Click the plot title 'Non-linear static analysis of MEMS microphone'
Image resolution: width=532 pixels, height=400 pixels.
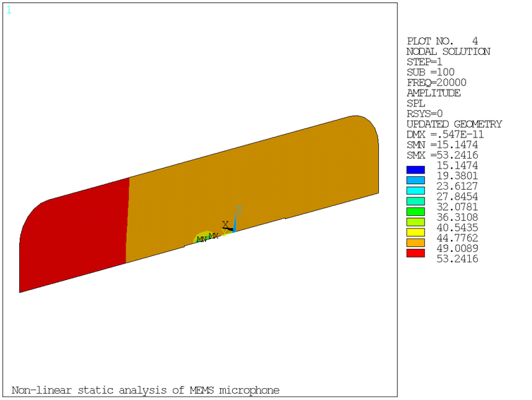pyautogui.click(x=145, y=391)
